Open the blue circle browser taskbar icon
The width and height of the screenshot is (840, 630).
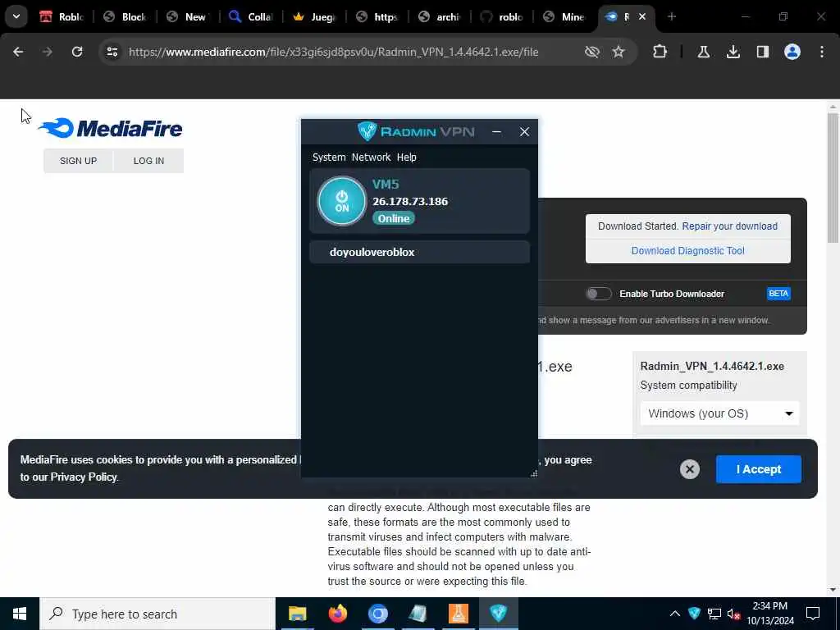click(377, 614)
